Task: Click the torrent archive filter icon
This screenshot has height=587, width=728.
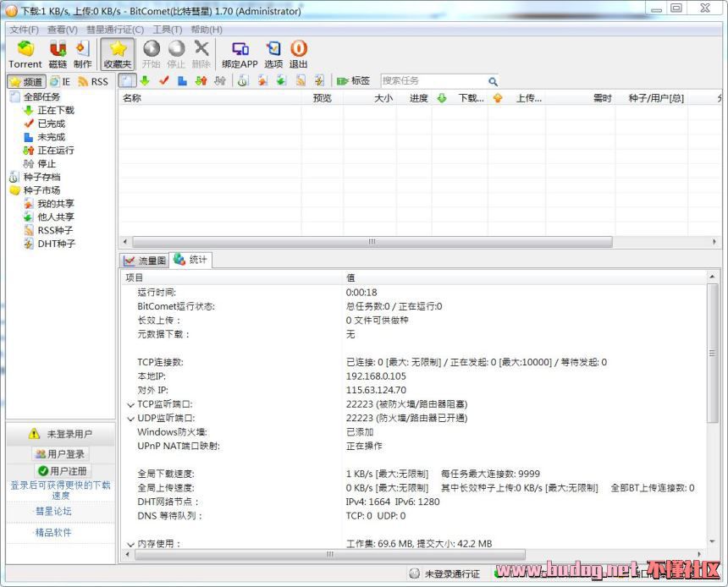Action: [242, 80]
